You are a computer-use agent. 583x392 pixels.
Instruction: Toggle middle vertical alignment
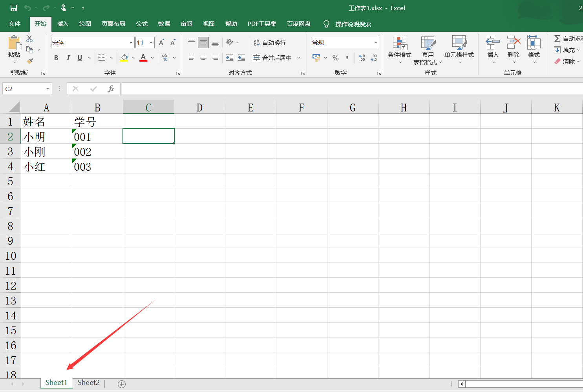point(203,42)
